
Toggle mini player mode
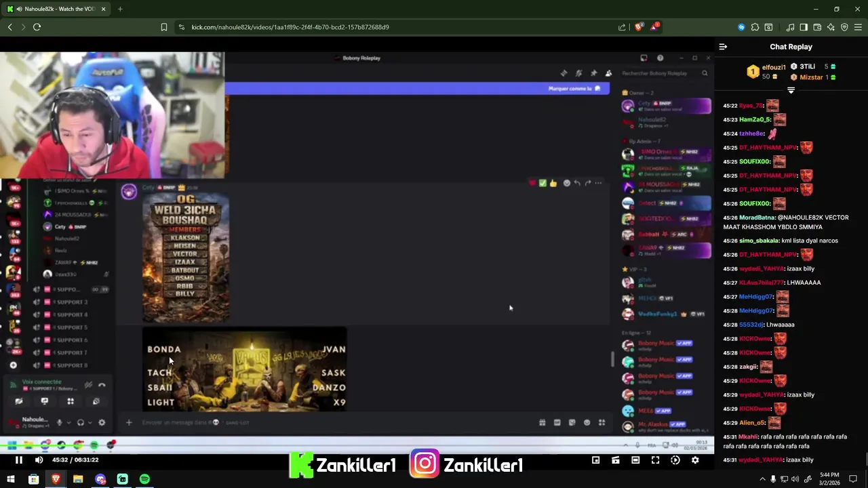tap(595, 460)
